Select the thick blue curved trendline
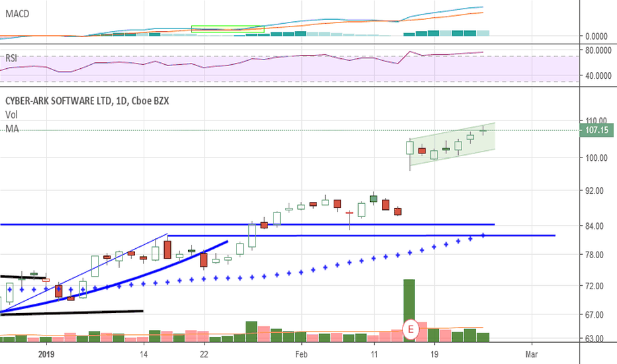This screenshot has height=364, width=617. pyautogui.click(x=114, y=282)
